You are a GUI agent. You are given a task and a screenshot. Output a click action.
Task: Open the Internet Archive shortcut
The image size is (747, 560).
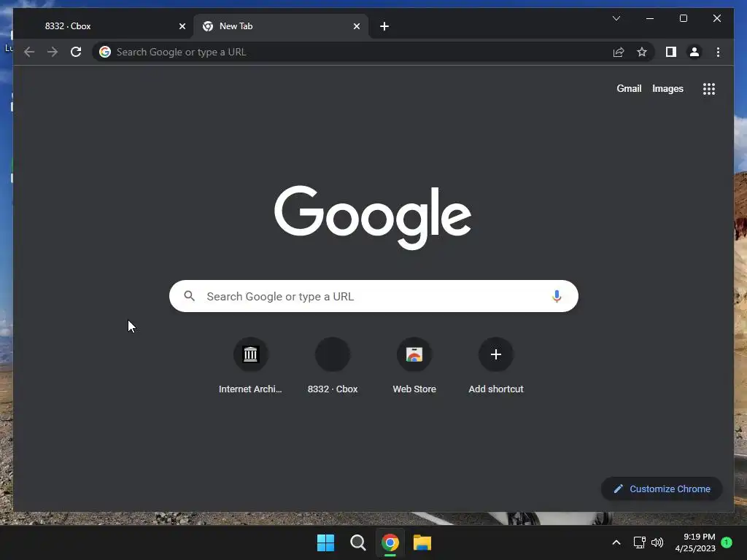[250, 366]
